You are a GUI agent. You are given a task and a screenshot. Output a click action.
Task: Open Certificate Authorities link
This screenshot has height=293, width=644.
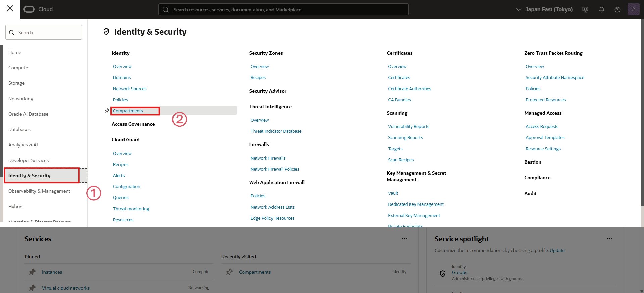click(x=409, y=89)
